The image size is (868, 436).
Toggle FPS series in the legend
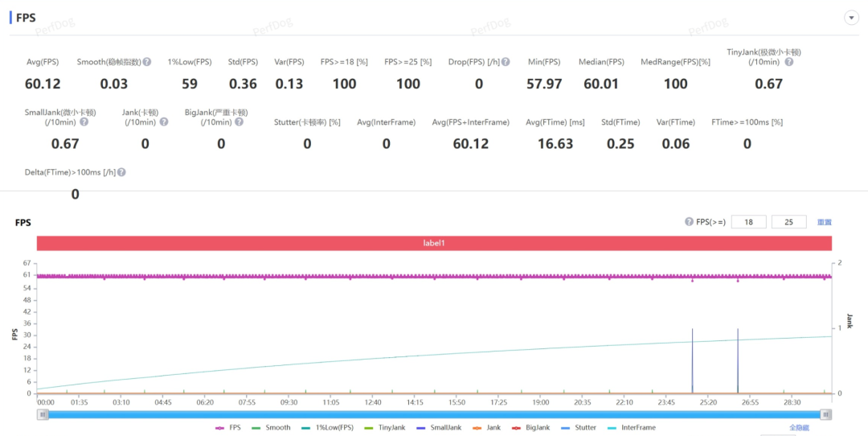[x=228, y=428]
